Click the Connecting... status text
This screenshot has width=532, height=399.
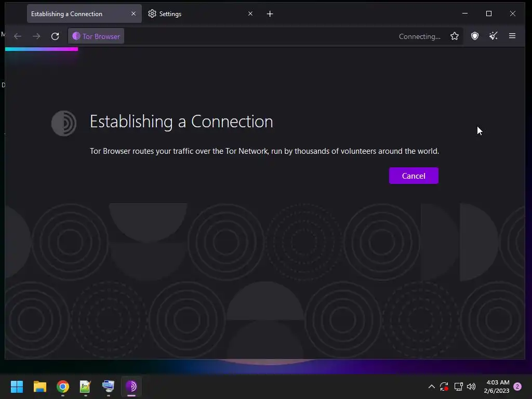click(x=419, y=37)
